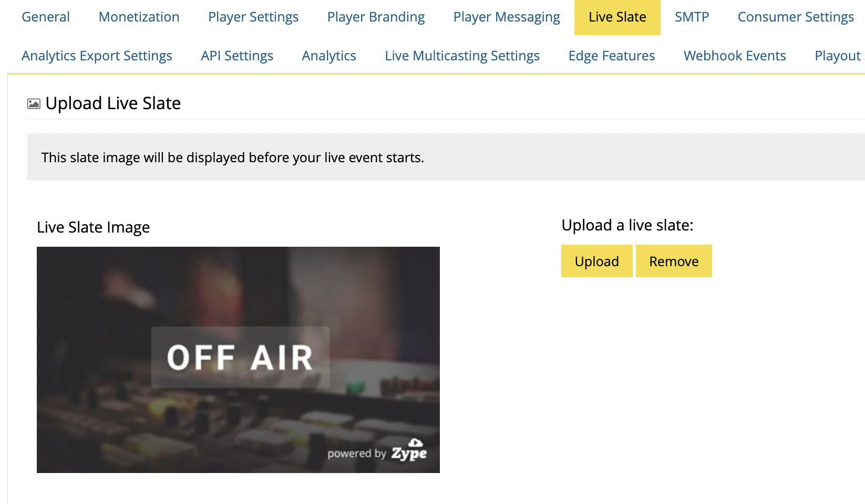Go to the Player Branding tab

pyautogui.click(x=376, y=17)
